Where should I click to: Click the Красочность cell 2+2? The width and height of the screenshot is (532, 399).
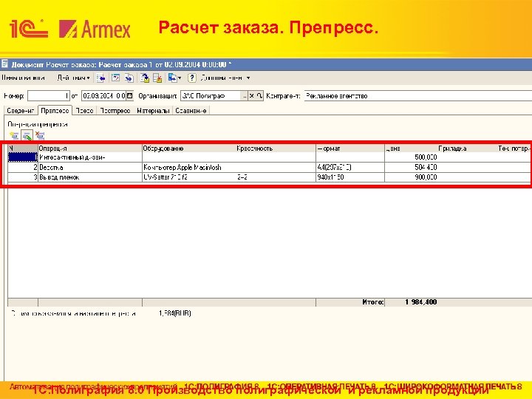[x=276, y=177]
